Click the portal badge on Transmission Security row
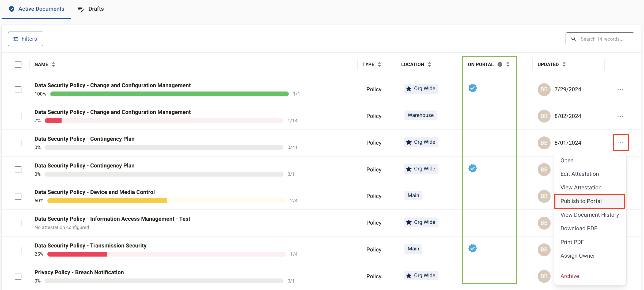644x290 pixels. pyautogui.click(x=472, y=248)
